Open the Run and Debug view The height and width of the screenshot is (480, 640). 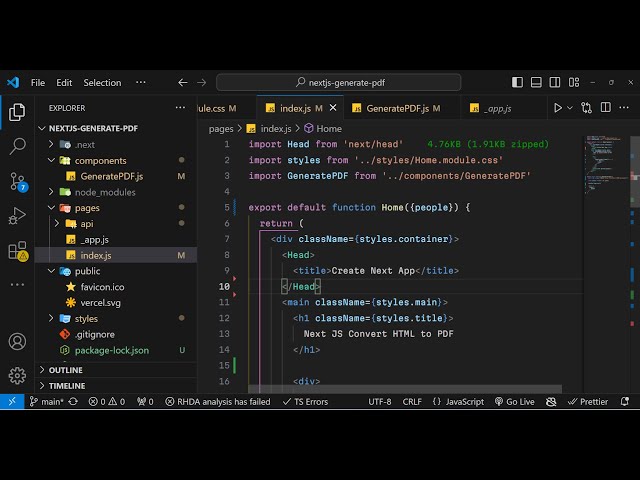point(17,216)
